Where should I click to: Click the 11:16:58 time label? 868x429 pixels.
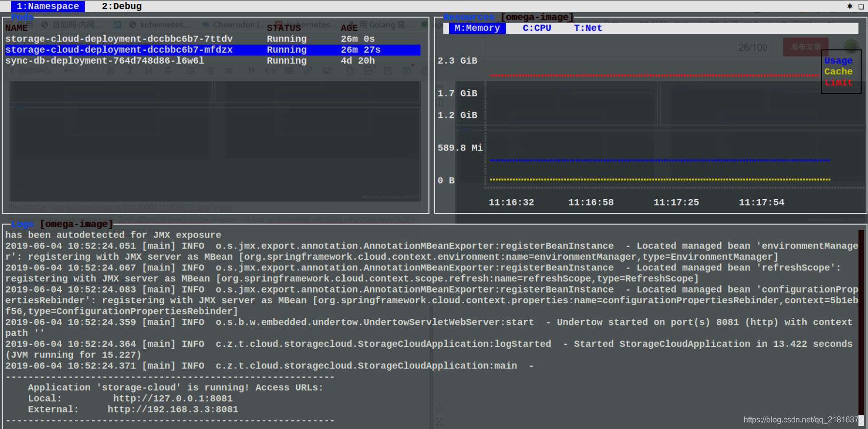tap(590, 202)
